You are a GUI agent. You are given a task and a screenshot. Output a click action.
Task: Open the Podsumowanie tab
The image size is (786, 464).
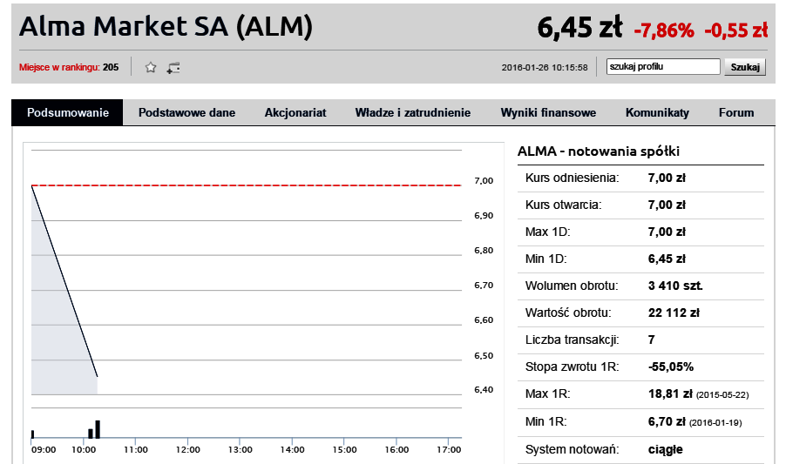tap(68, 112)
